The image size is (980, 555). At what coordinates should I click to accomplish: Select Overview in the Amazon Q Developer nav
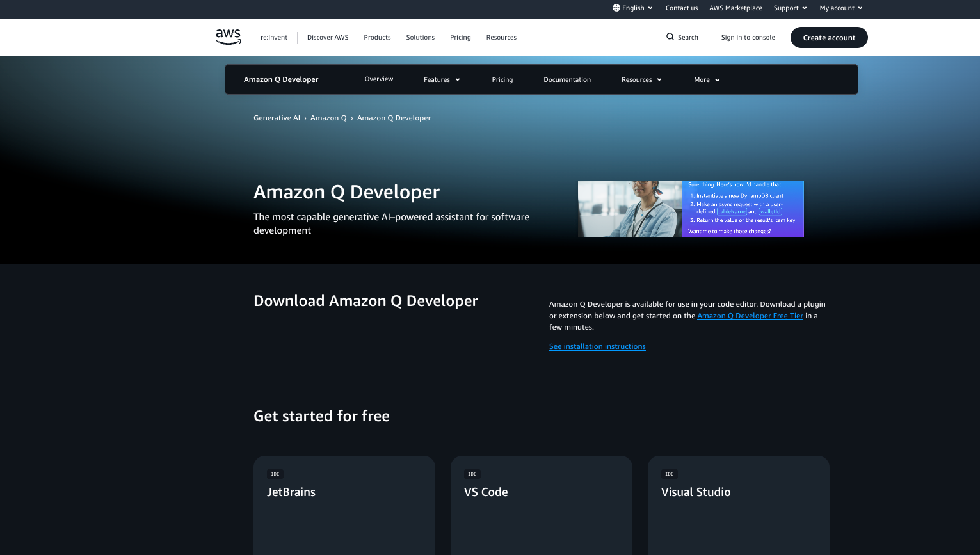tap(379, 79)
